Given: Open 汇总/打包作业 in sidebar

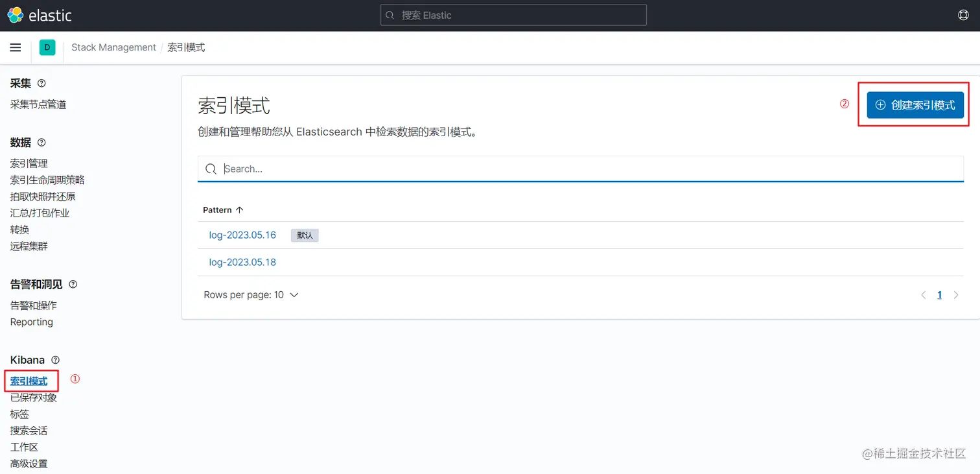Looking at the screenshot, I should click(40, 213).
